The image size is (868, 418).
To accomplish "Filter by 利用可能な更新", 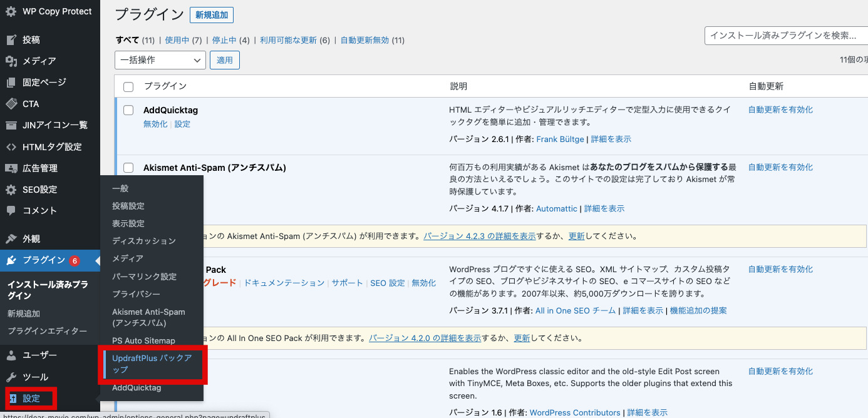I will coord(289,40).
